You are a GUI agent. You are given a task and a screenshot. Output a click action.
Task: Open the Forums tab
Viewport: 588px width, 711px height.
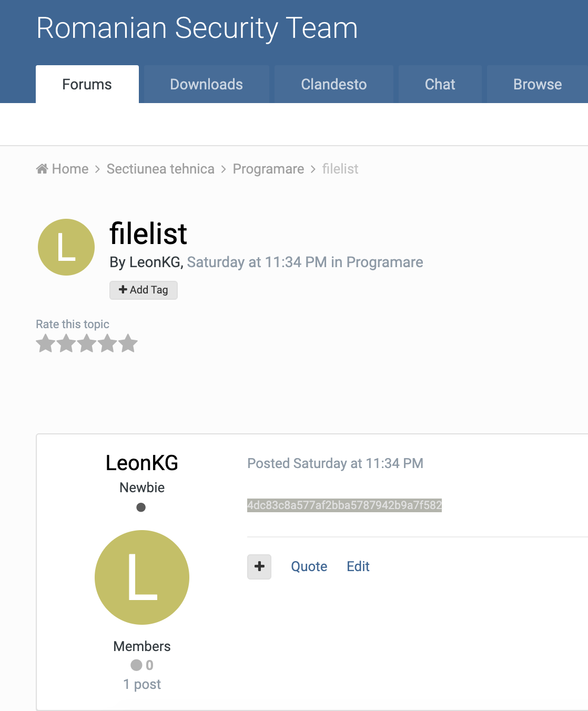click(x=87, y=84)
